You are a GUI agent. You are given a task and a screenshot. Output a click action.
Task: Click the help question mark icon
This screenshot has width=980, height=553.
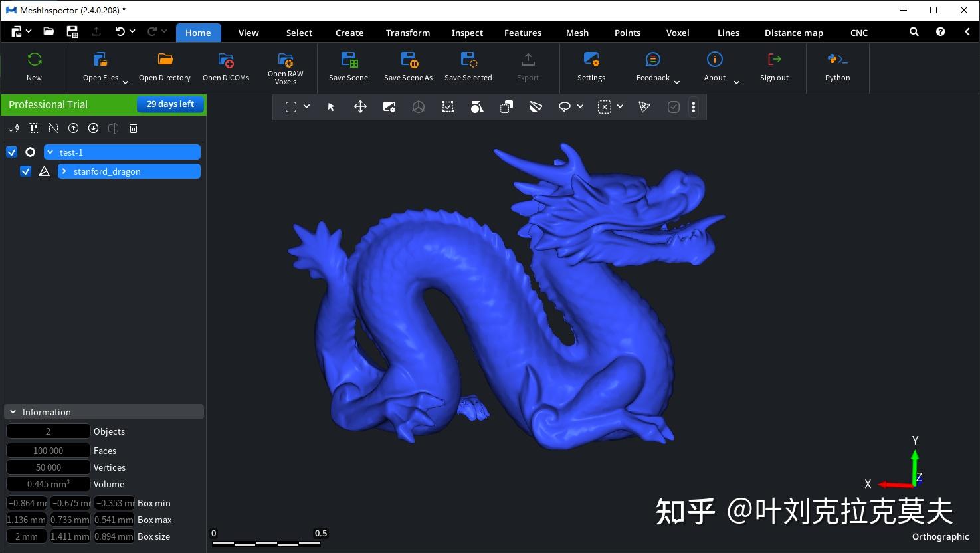pos(940,32)
